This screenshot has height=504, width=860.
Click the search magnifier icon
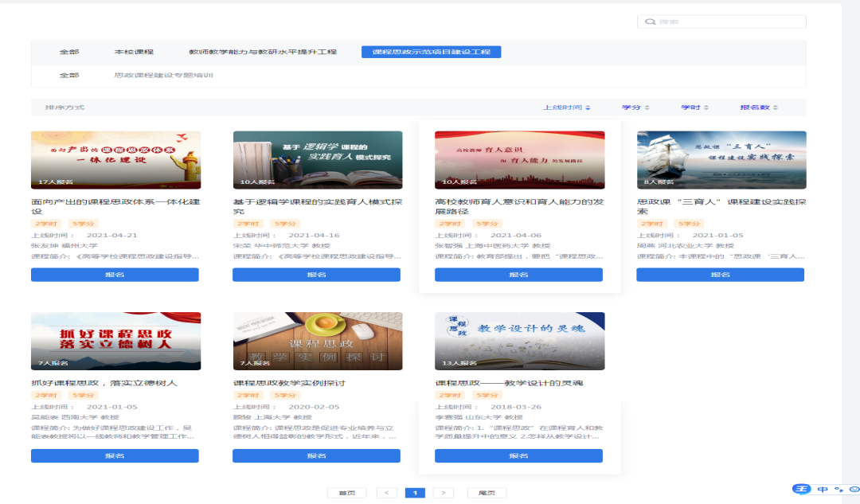[x=651, y=21]
